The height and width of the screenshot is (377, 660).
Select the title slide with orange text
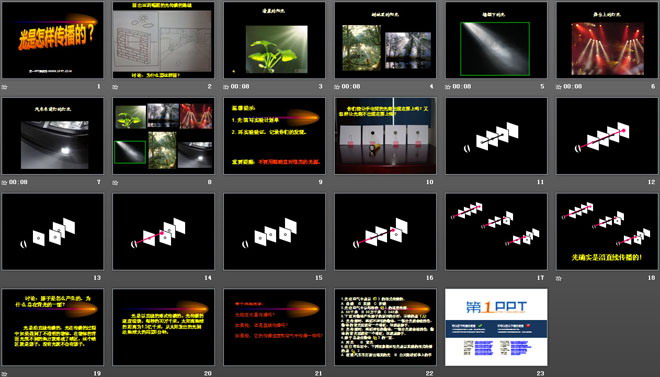[x=53, y=40]
